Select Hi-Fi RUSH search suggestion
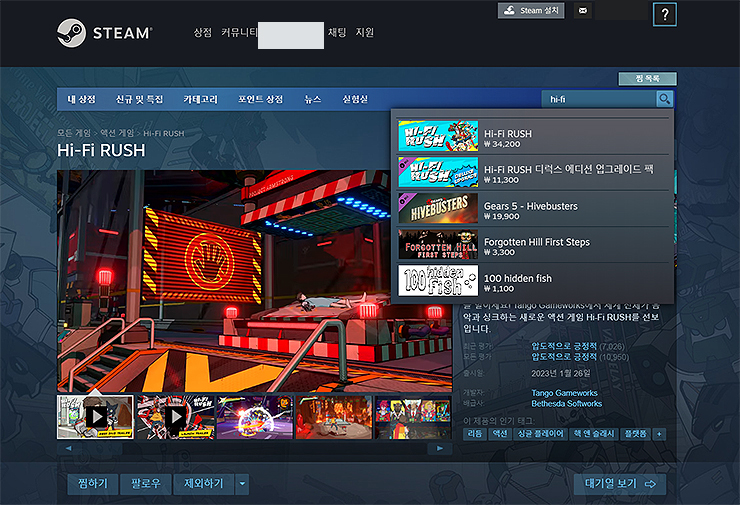Viewport: 740px width, 505px height. [x=533, y=136]
